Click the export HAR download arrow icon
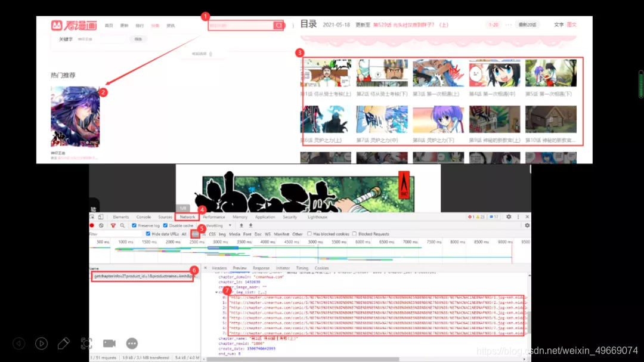Image resolution: width=644 pixels, height=362 pixels. [250, 225]
